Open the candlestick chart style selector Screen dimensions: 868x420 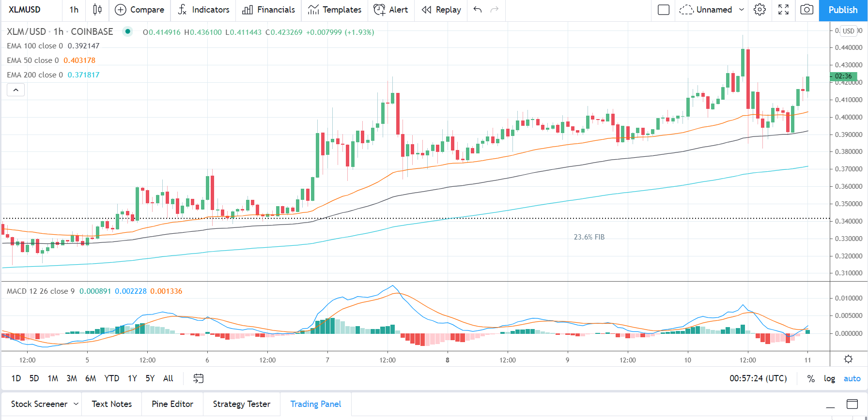97,10
